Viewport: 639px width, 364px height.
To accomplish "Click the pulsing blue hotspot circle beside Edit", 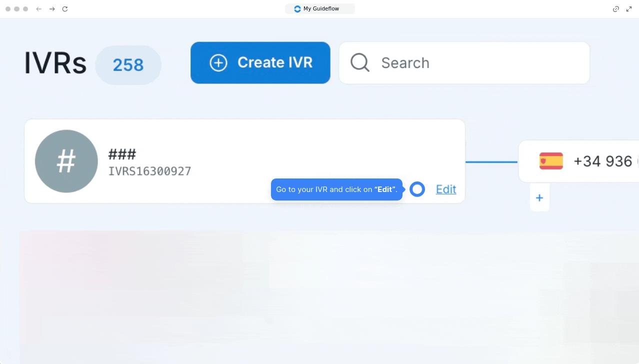I will coord(417,189).
